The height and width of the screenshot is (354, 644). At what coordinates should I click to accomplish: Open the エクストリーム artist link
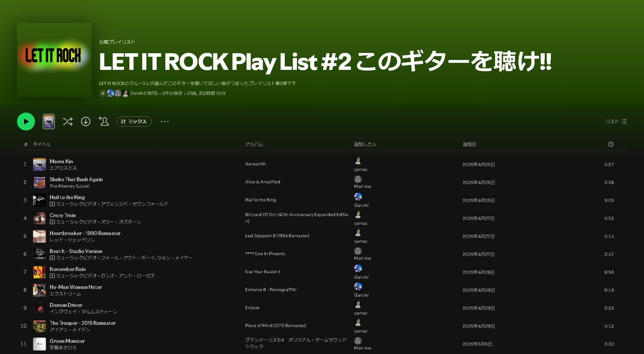66,294
